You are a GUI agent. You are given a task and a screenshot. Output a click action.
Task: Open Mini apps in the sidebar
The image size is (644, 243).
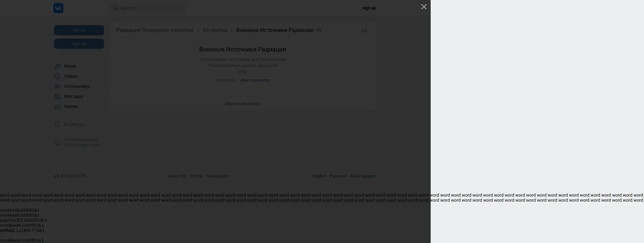click(73, 96)
